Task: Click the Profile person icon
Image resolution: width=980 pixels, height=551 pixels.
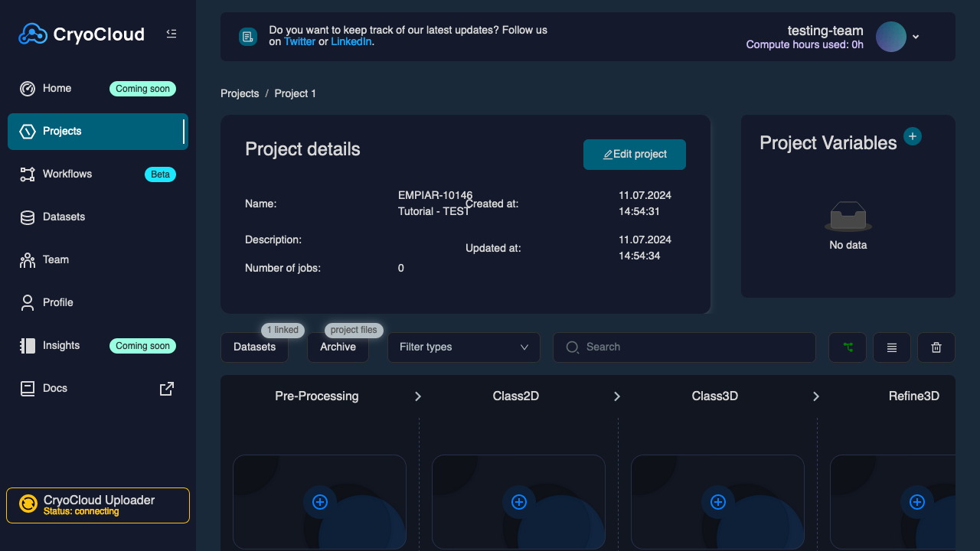Action: coord(28,303)
